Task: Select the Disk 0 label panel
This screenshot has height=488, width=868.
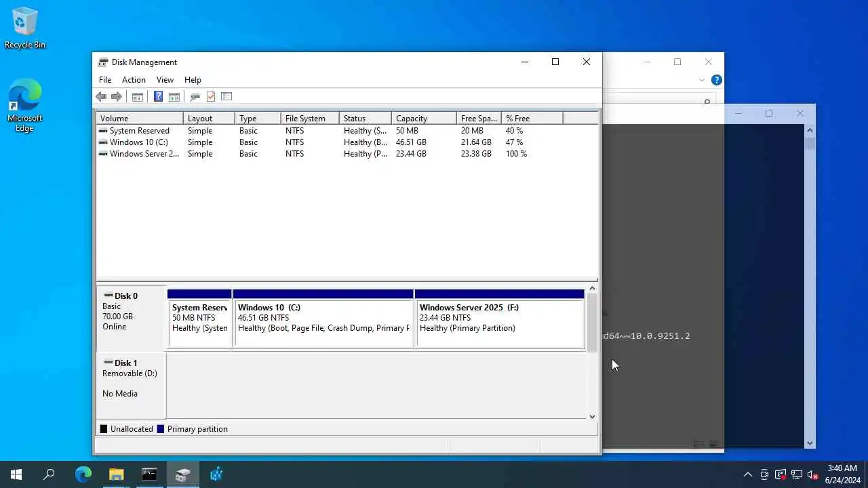Action: [132, 318]
